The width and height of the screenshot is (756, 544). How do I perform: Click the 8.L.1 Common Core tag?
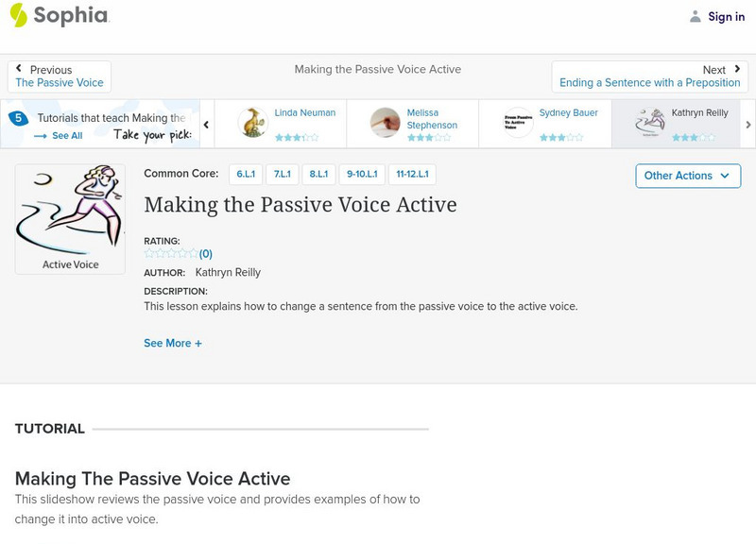click(x=318, y=175)
